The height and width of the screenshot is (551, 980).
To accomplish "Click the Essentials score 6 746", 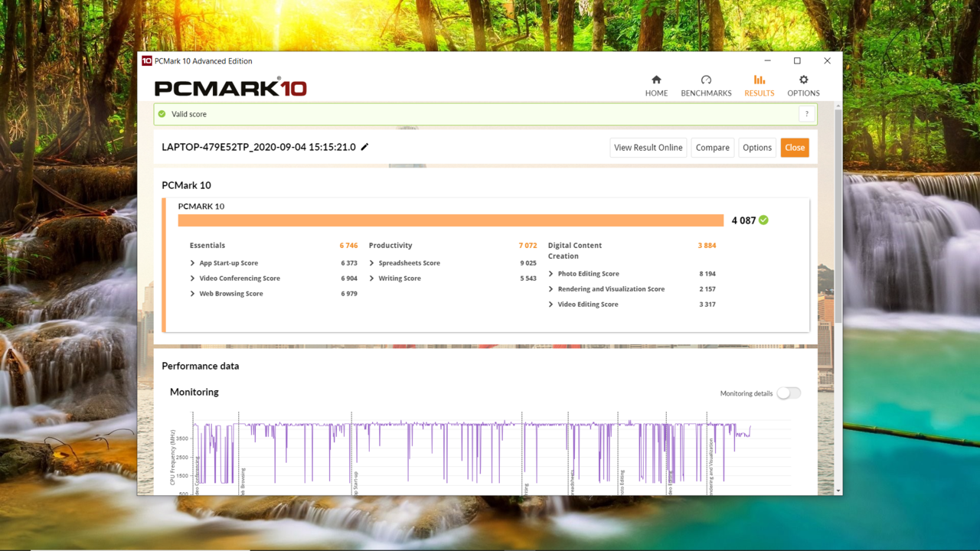I will click(348, 246).
